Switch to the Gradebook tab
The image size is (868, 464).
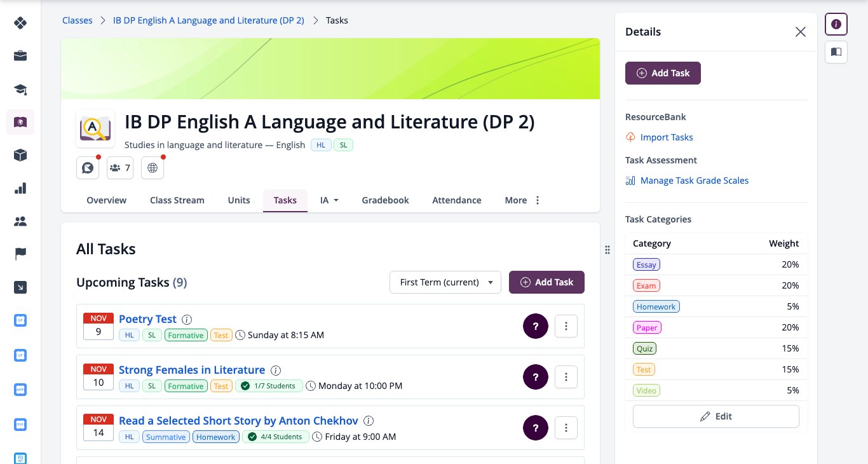tap(386, 200)
